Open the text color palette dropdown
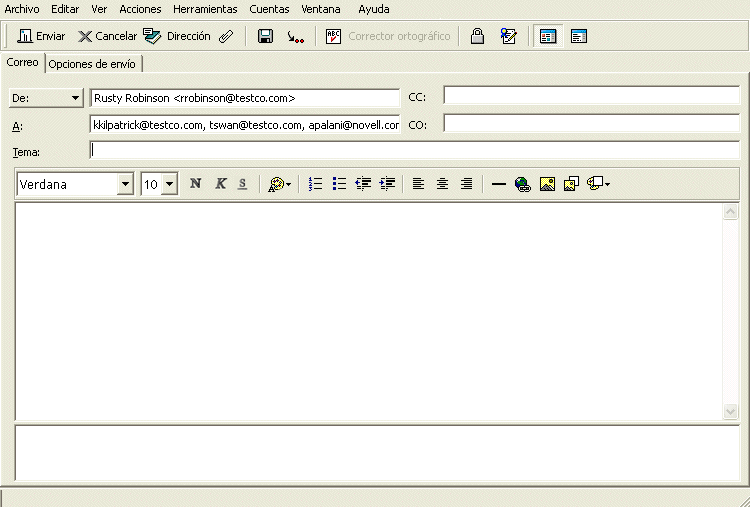750x507 pixels. [279, 184]
